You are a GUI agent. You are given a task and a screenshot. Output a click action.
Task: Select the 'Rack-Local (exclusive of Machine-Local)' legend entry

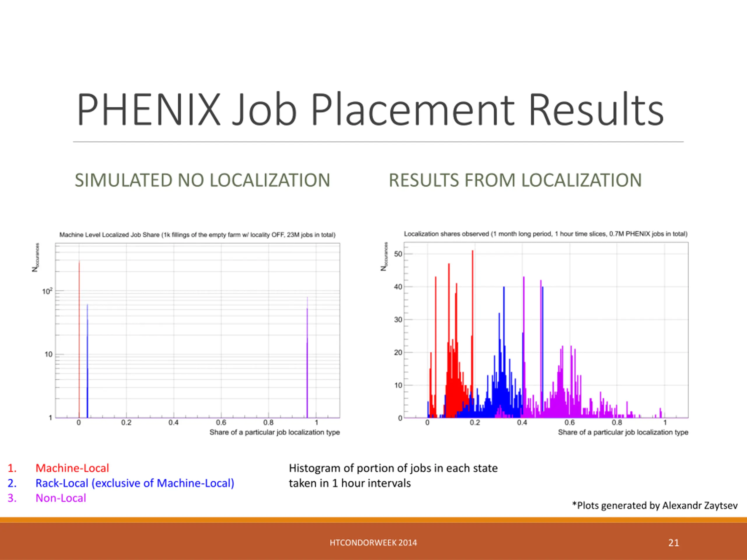pos(135,483)
